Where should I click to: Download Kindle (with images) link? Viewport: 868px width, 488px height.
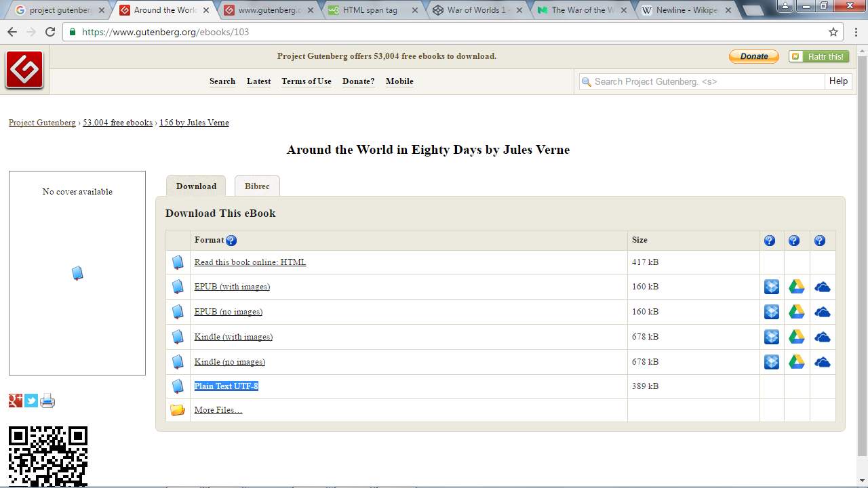tap(233, 337)
